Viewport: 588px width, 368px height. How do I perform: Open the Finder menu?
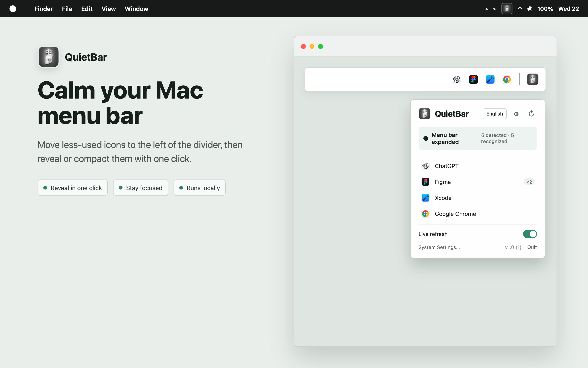pyautogui.click(x=43, y=9)
